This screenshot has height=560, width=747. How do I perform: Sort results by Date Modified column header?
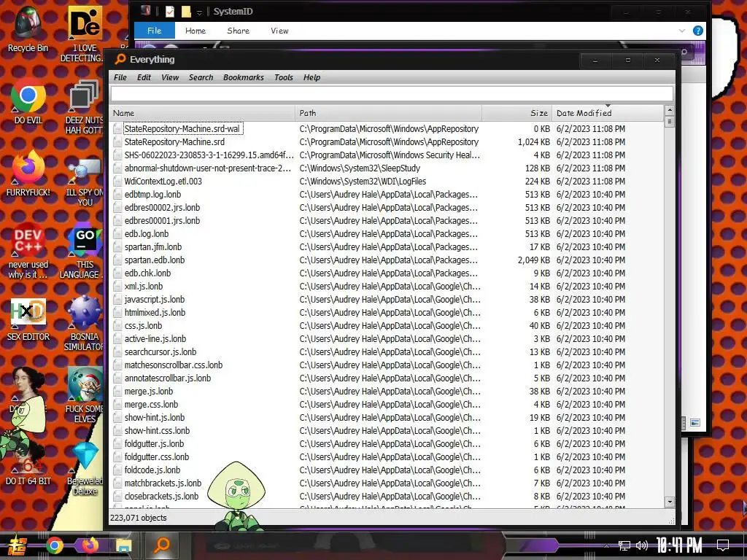[x=608, y=113]
